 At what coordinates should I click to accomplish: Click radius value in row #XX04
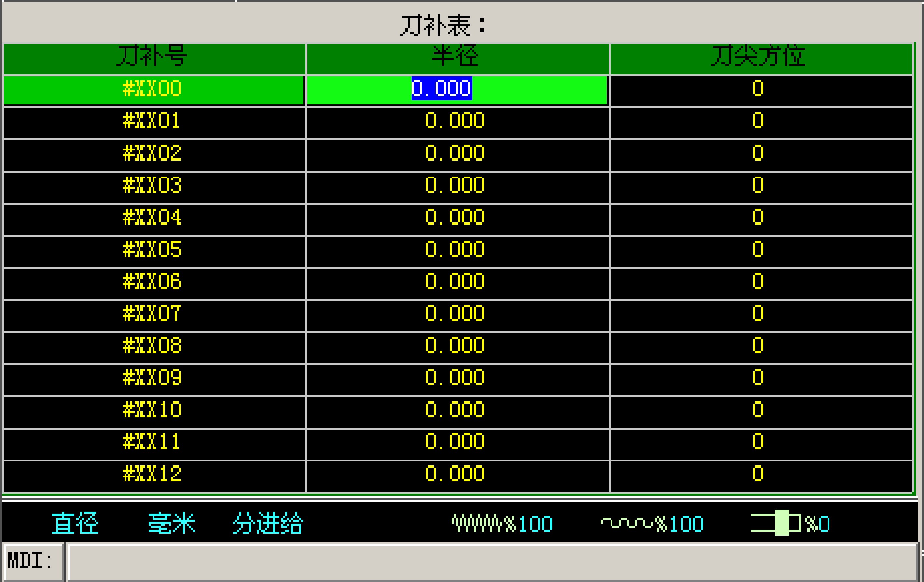[x=457, y=219]
